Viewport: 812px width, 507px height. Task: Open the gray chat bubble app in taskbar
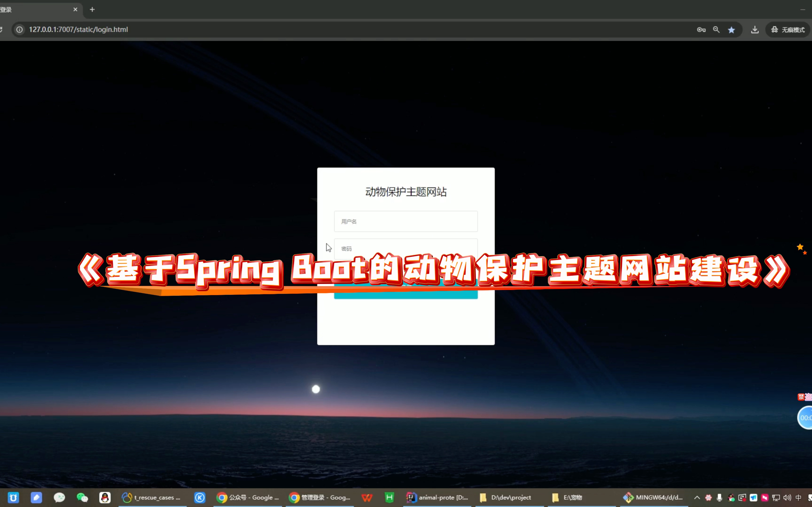59,498
